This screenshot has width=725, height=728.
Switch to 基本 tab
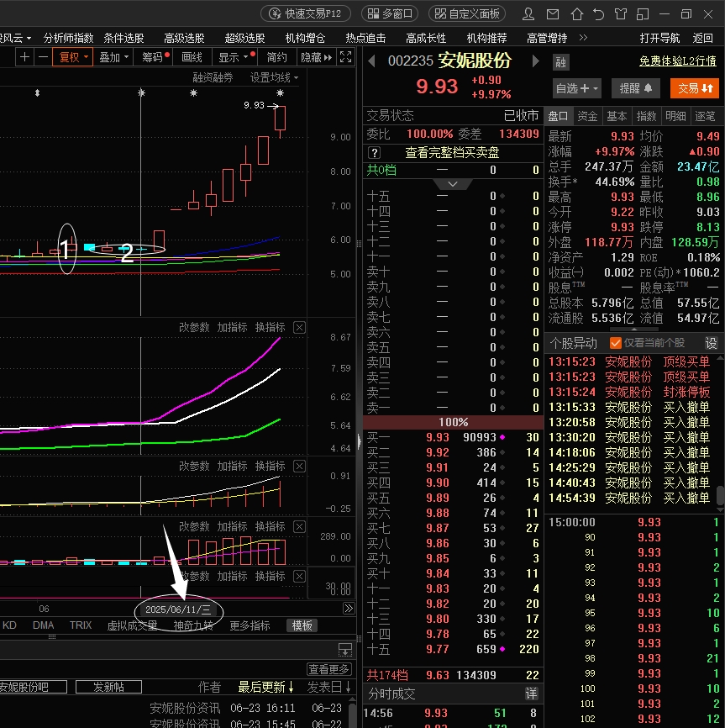pyautogui.click(x=617, y=116)
